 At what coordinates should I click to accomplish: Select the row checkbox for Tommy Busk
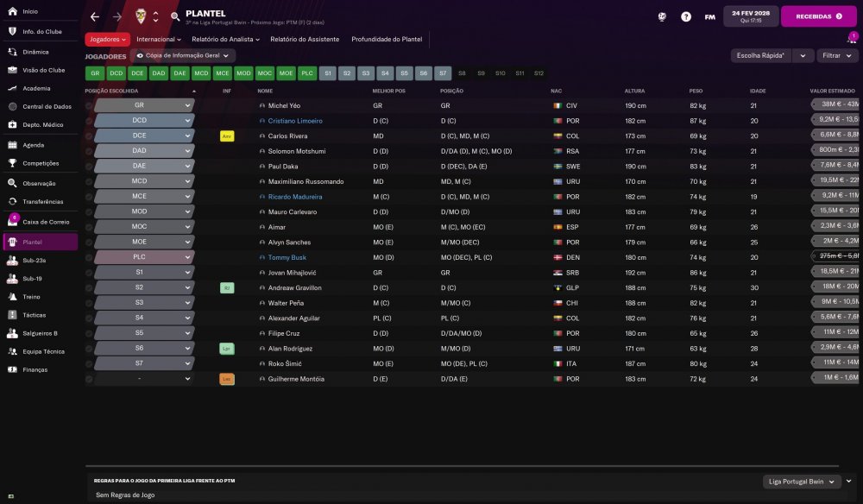pos(89,257)
